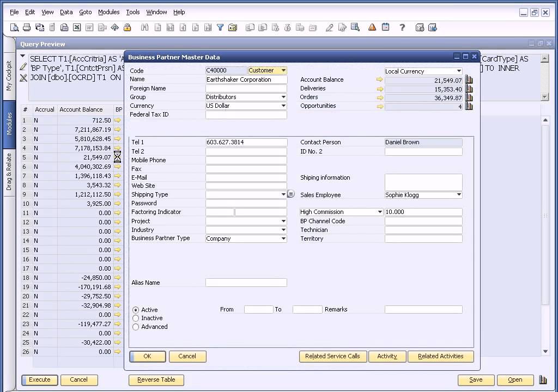Select the Active radio button
This screenshot has height=392, width=558.
[x=136, y=310]
